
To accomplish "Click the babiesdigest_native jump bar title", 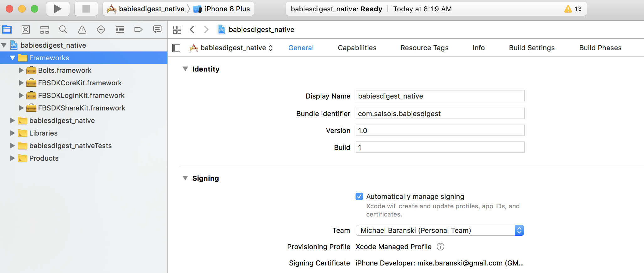I will [x=261, y=29].
